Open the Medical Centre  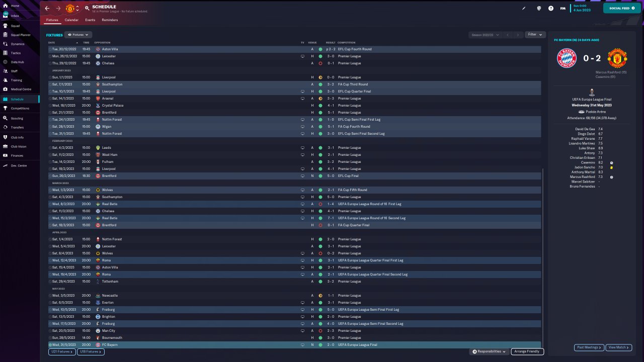point(21,89)
